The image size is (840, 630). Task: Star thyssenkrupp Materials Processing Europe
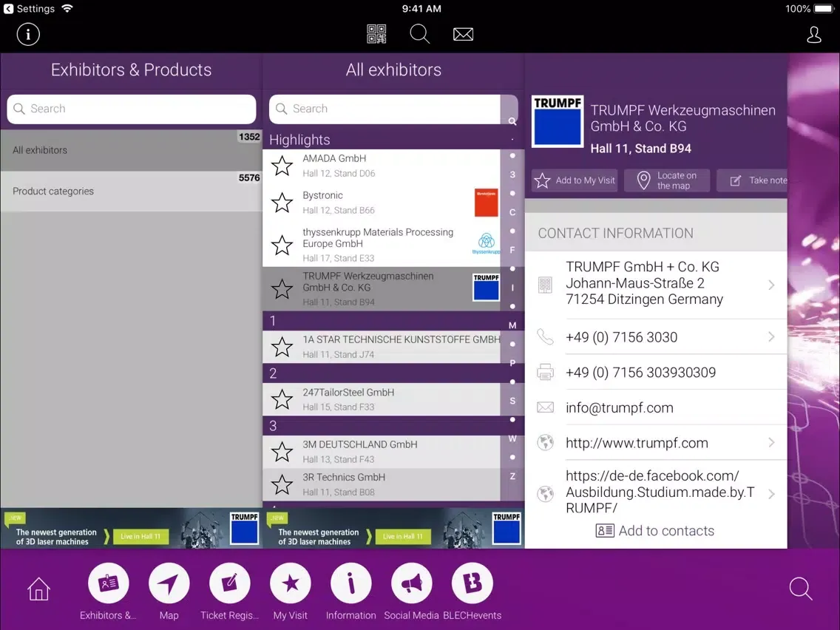tap(282, 245)
